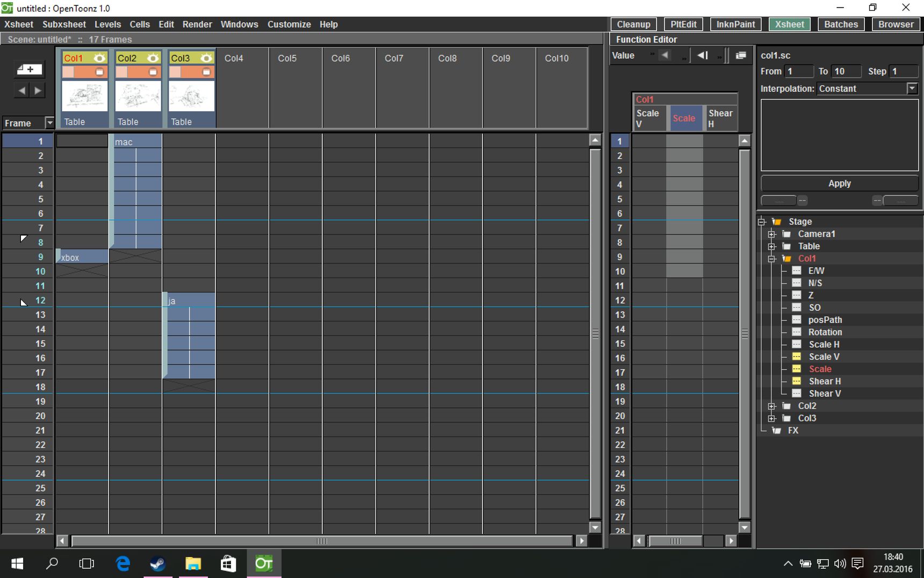This screenshot has height=578, width=924.
Task: Toggle N/S channel icon under Col1
Action: click(x=797, y=283)
